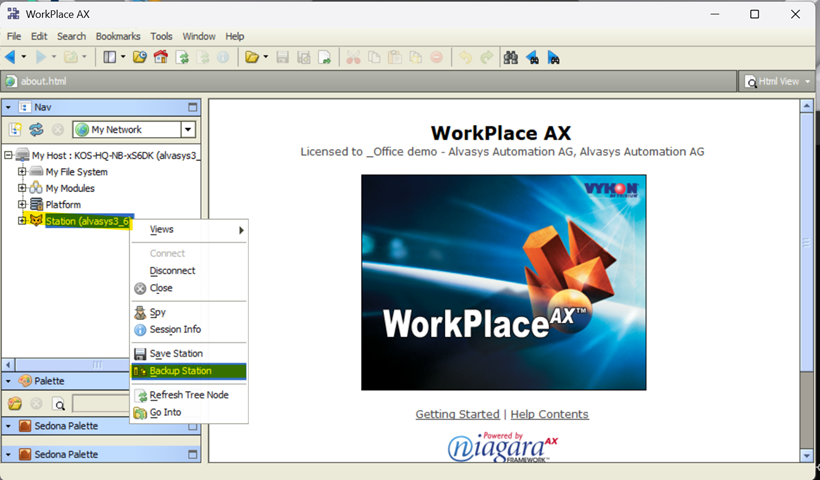Click the Nav tree horizontal scrollbar left arrow
820x480 pixels.
point(8,364)
